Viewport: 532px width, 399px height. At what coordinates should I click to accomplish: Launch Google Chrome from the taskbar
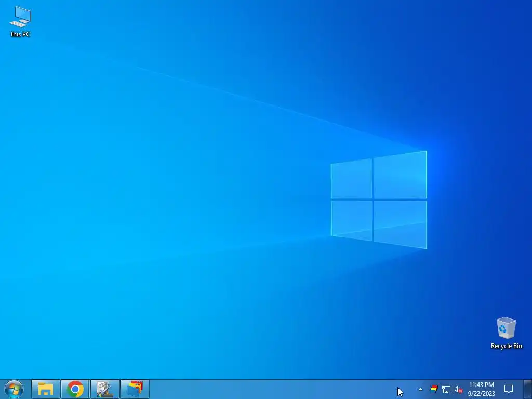pos(75,389)
